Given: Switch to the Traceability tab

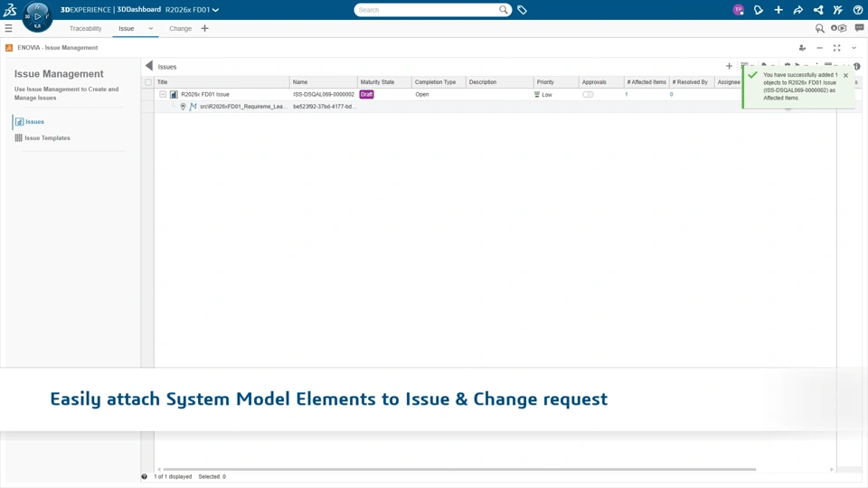Looking at the screenshot, I should coord(85,28).
